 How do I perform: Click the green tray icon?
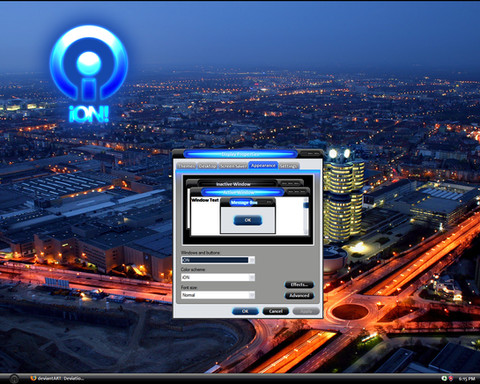pyautogui.click(x=444, y=378)
